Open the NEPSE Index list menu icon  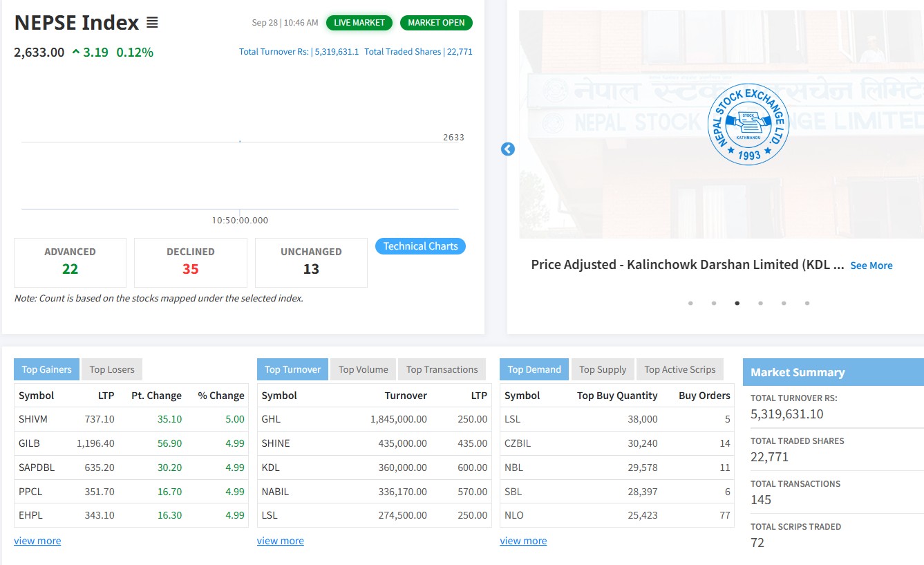152,23
